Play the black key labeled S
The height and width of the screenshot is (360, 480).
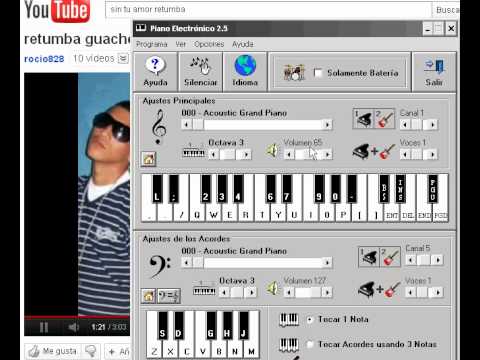162,325
